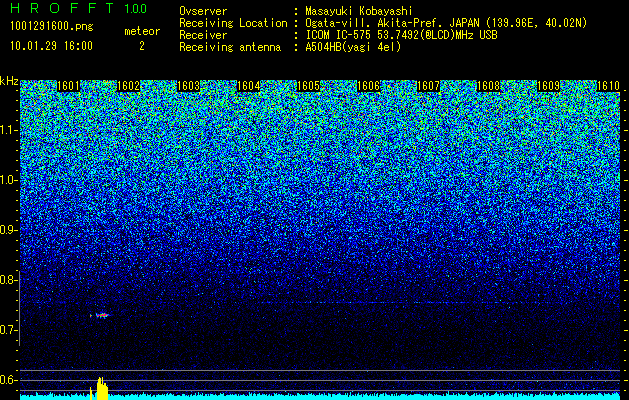Click the 1609 time marker
The image size is (629, 400).
coord(548,86)
